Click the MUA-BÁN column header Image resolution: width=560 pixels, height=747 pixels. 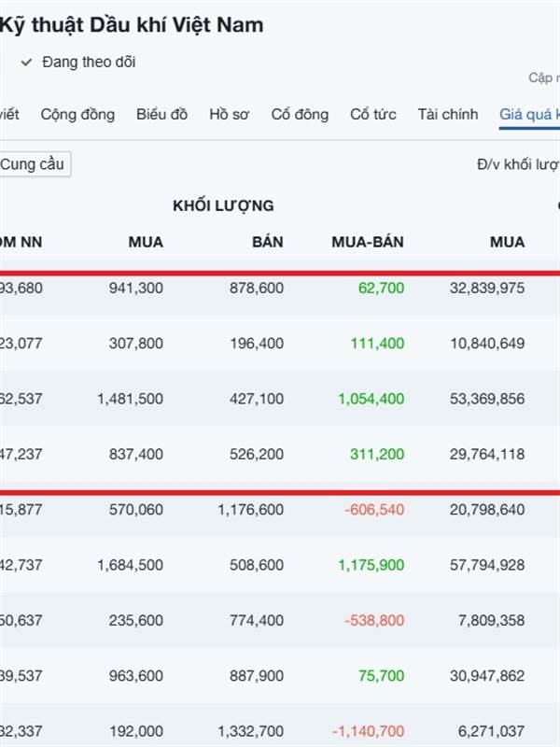pos(368,242)
